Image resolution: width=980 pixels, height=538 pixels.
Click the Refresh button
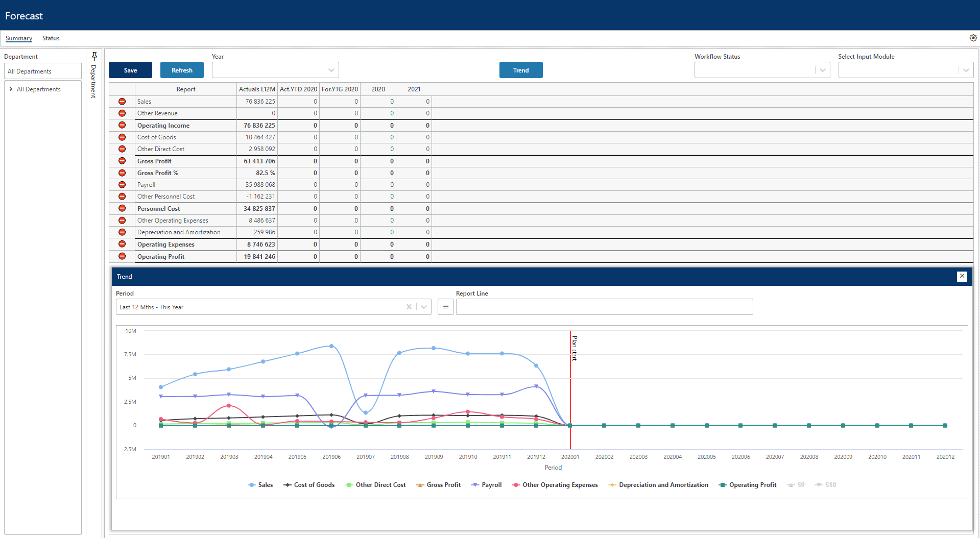tap(182, 70)
